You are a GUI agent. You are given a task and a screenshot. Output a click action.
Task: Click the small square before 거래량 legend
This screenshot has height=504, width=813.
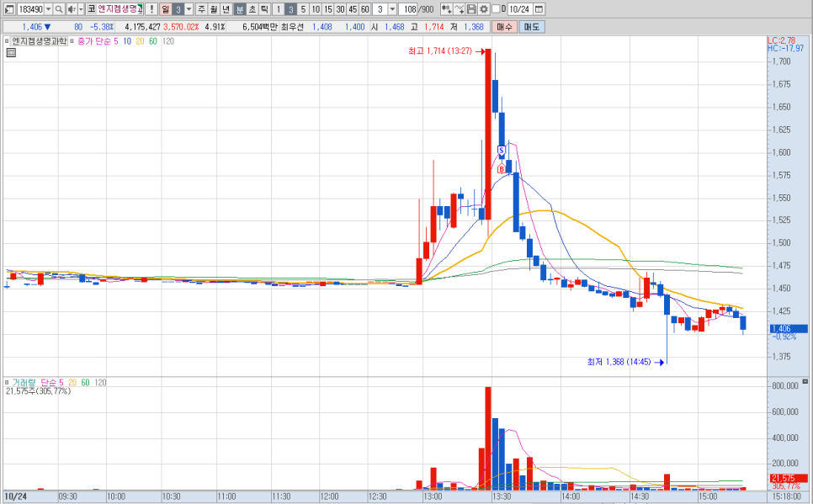6,382
